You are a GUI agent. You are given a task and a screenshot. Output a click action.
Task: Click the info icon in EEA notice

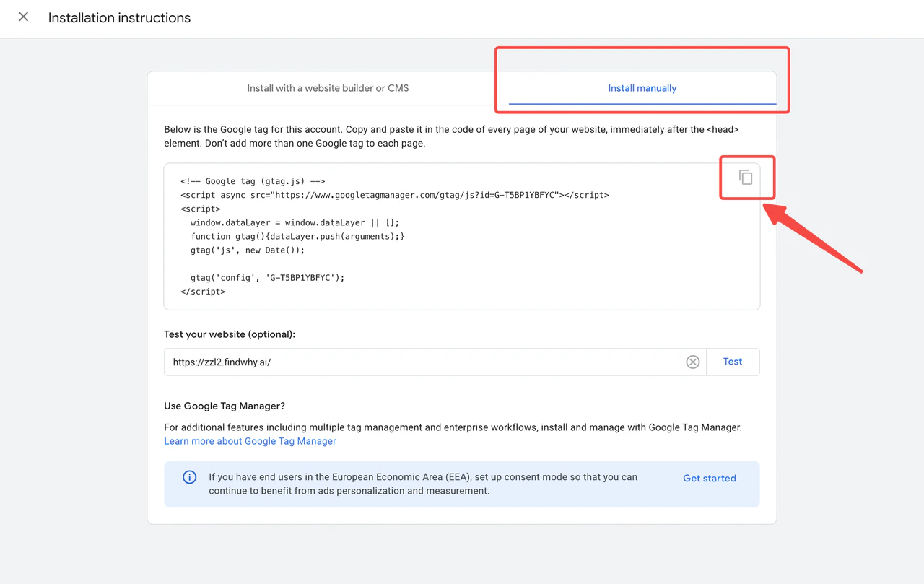click(189, 477)
